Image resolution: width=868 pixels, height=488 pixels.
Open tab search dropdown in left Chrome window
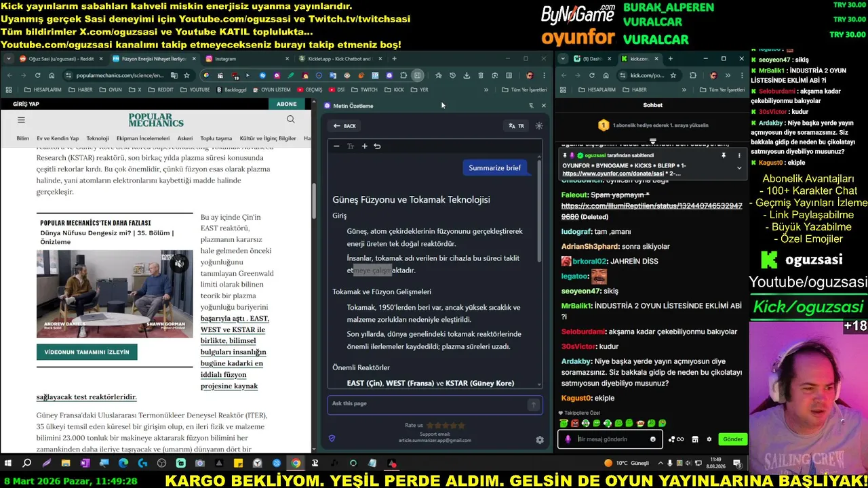click(x=8, y=59)
